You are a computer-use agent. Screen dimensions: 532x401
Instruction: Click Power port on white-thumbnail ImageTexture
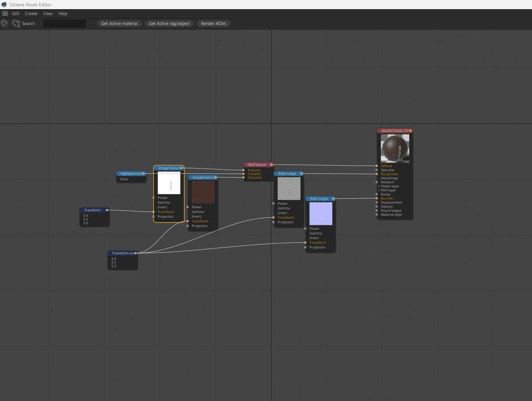(x=154, y=198)
